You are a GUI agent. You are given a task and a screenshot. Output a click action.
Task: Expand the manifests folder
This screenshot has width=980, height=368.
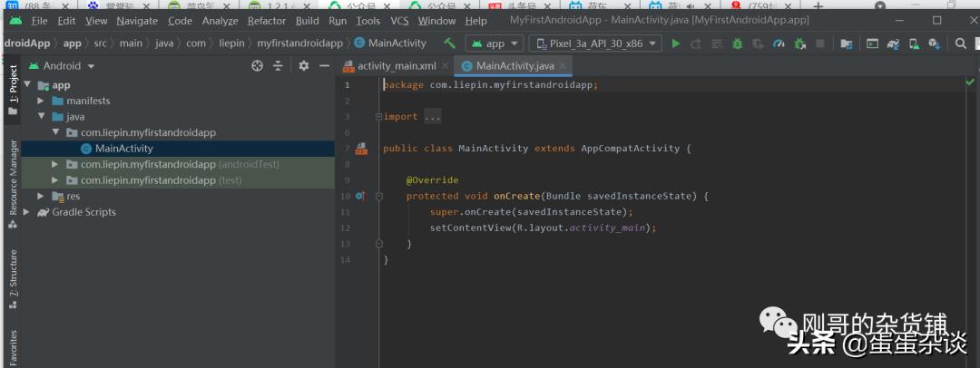[41, 101]
